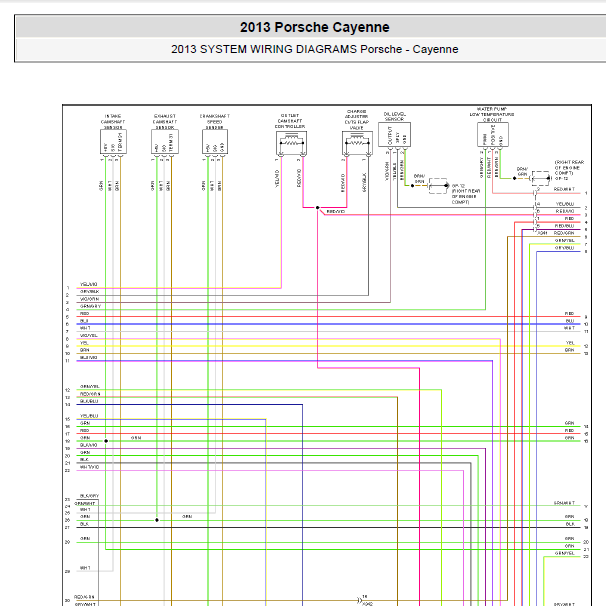Click the WHT label at left wire 7
The image size is (606, 606).
click(85, 328)
